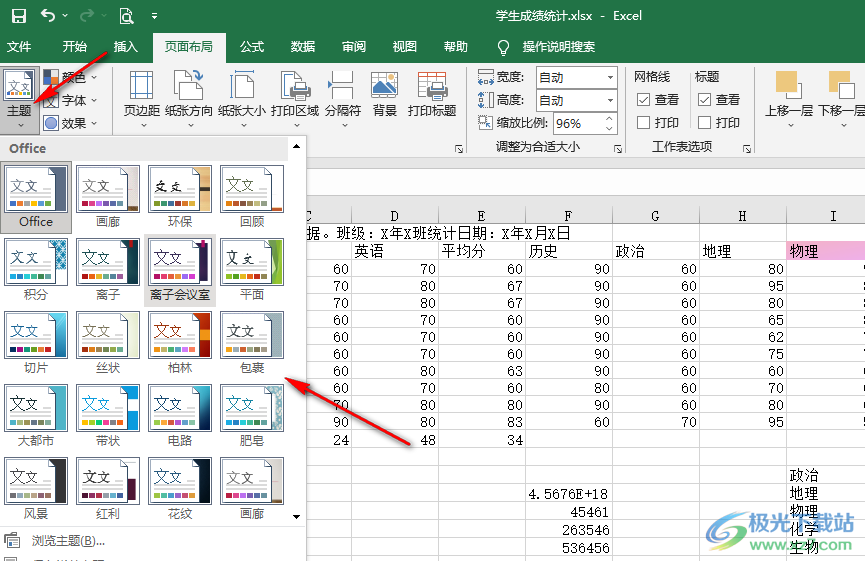
Task: Click the pink-highlighted 物理 header cell
Action: (825, 251)
